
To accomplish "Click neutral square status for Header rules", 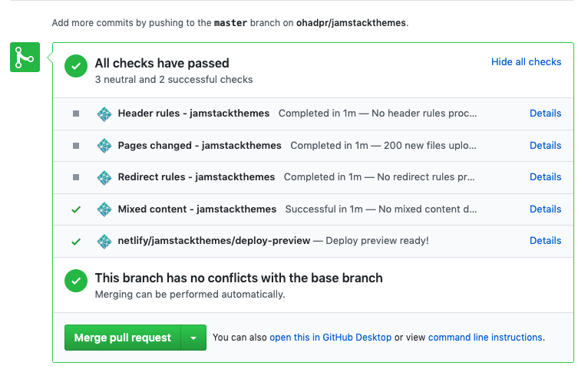I will [75, 114].
